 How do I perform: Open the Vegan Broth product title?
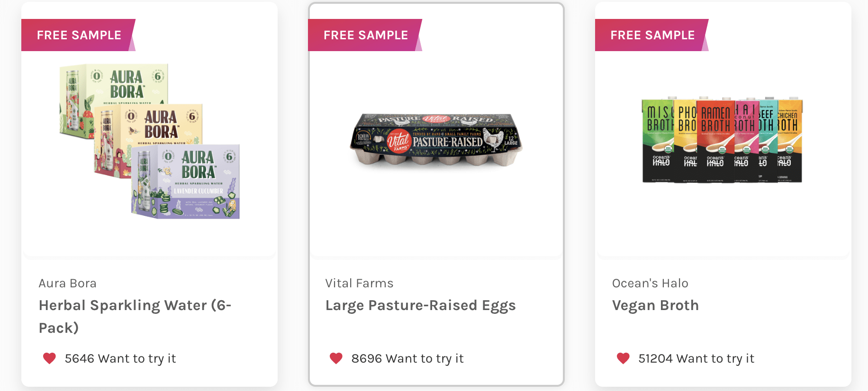(x=655, y=305)
